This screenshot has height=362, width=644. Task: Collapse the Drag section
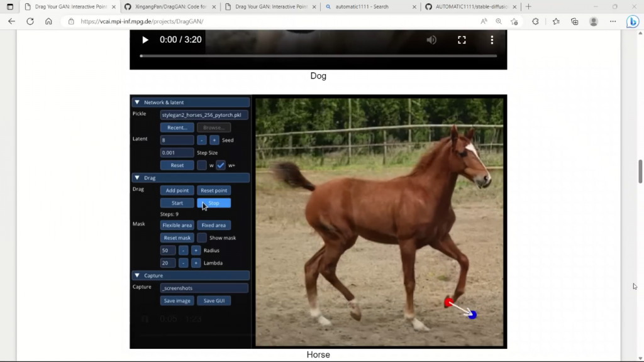click(137, 178)
